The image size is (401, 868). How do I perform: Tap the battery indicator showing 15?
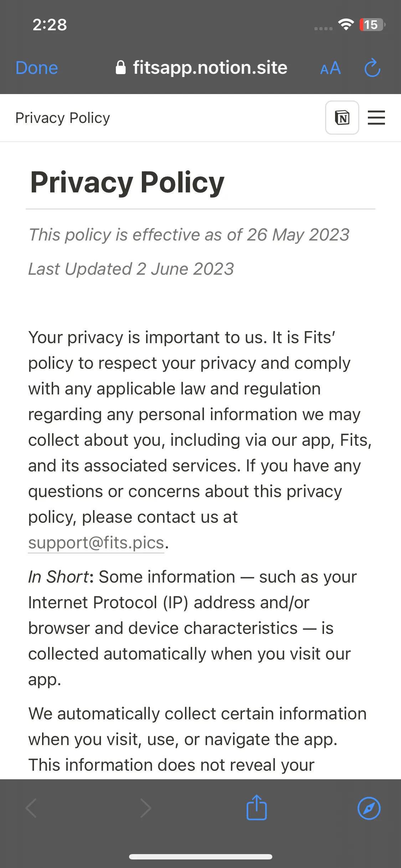tap(372, 25)
